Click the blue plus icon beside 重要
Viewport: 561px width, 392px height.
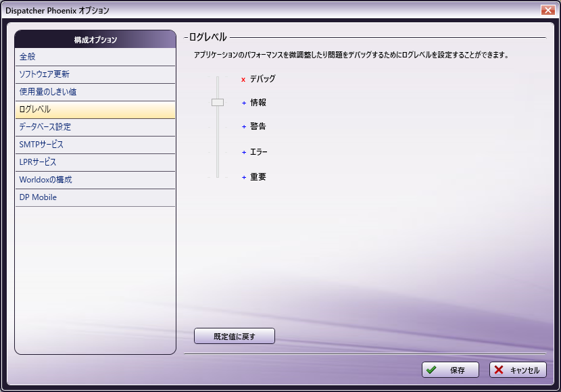(244, 177)
